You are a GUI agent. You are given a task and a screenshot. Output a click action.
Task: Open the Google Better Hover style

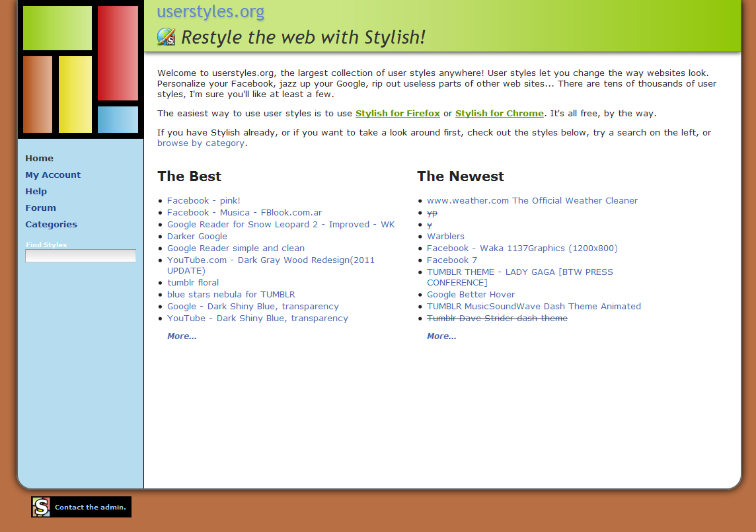(x=471, y=295)
